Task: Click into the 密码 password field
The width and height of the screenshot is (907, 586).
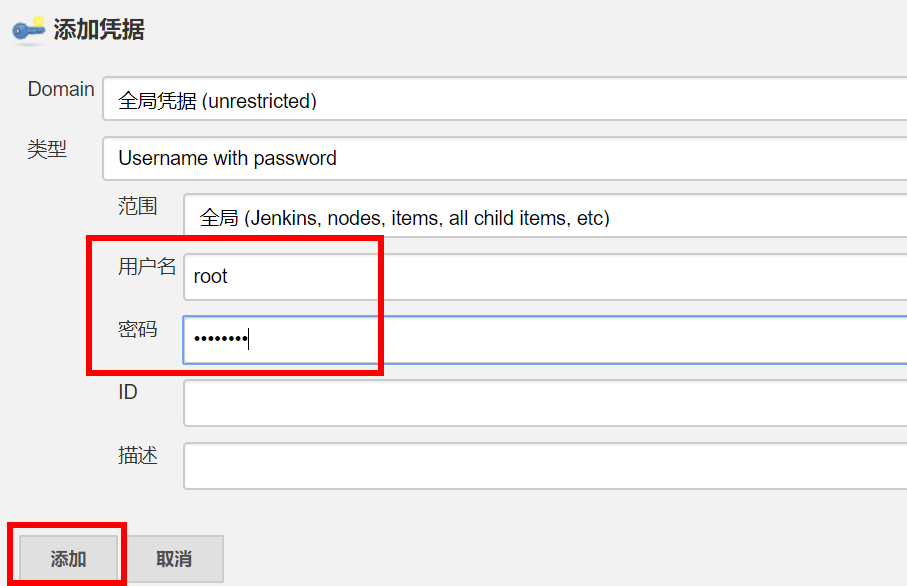Action: (545, 340)
